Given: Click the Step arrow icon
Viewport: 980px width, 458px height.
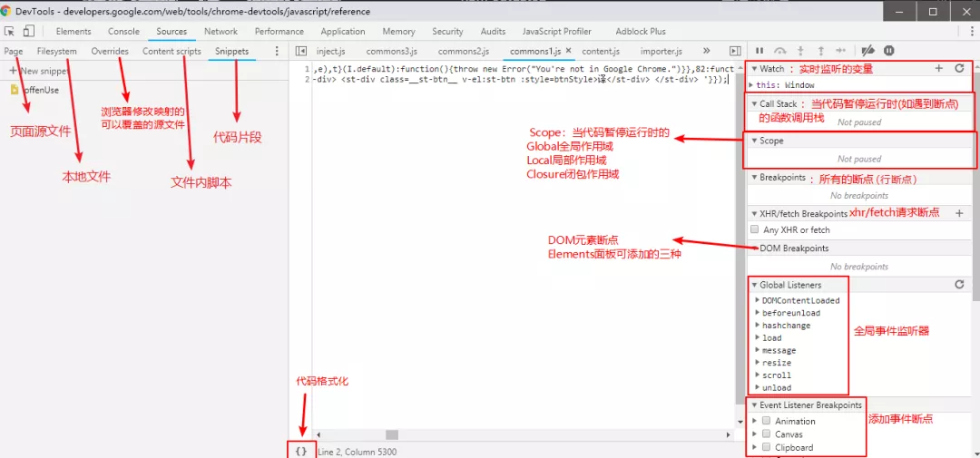Looking at the screenshot, I should pos(840,51).
